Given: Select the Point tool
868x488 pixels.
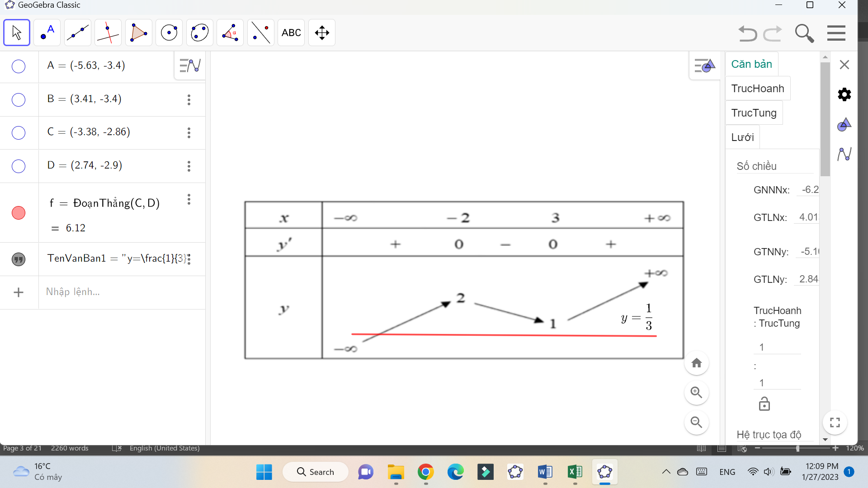Looking at the screenshot, I should pos(47,33).
